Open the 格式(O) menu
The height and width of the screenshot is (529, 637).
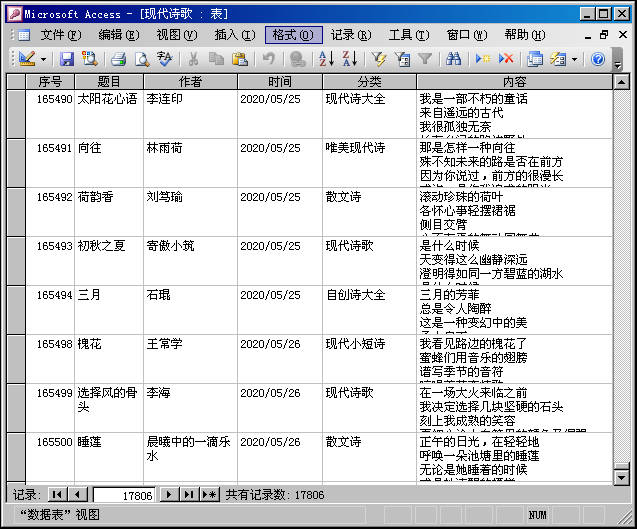click(294, 35)
